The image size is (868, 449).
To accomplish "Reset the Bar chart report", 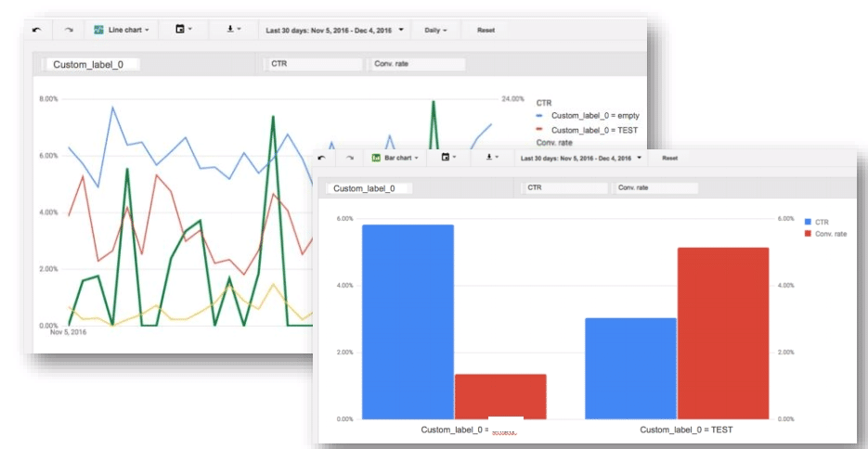I will (670, 158).
